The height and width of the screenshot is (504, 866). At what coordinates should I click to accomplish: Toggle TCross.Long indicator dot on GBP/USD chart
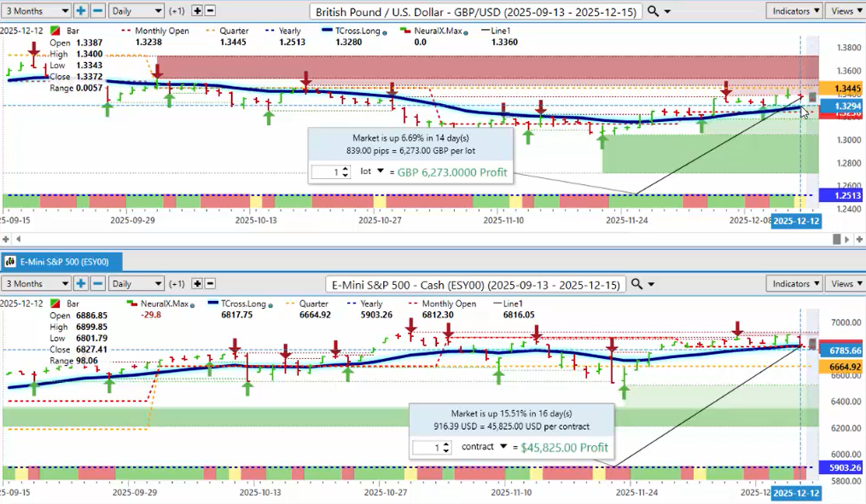[x=386, y=32]
